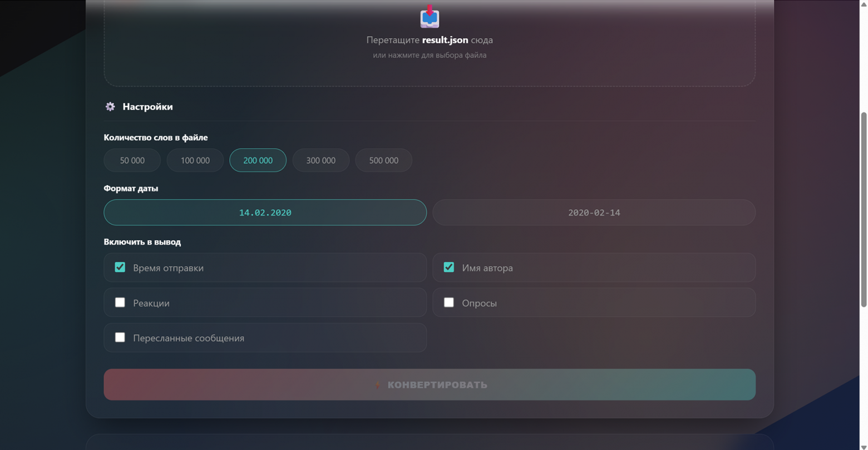Click the lightning icon on the convert button

[378, 385]
